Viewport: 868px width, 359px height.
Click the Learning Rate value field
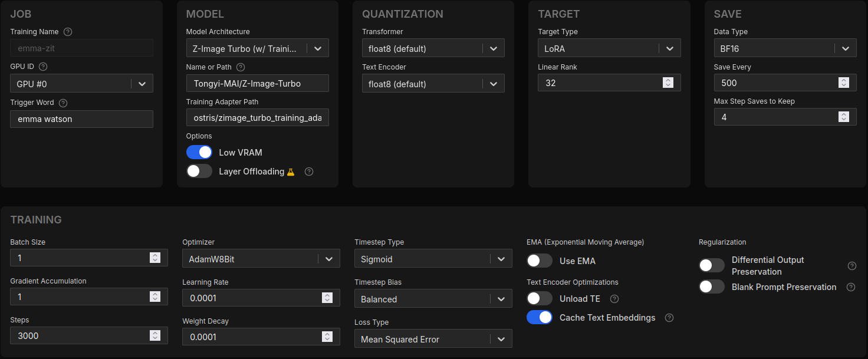[x=261, y=298]
